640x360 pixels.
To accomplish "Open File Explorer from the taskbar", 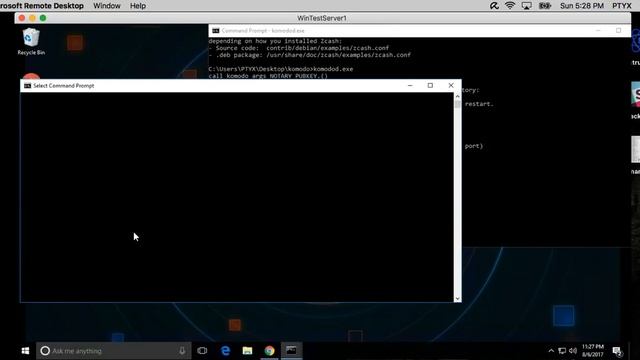I will tap(247, 351).
